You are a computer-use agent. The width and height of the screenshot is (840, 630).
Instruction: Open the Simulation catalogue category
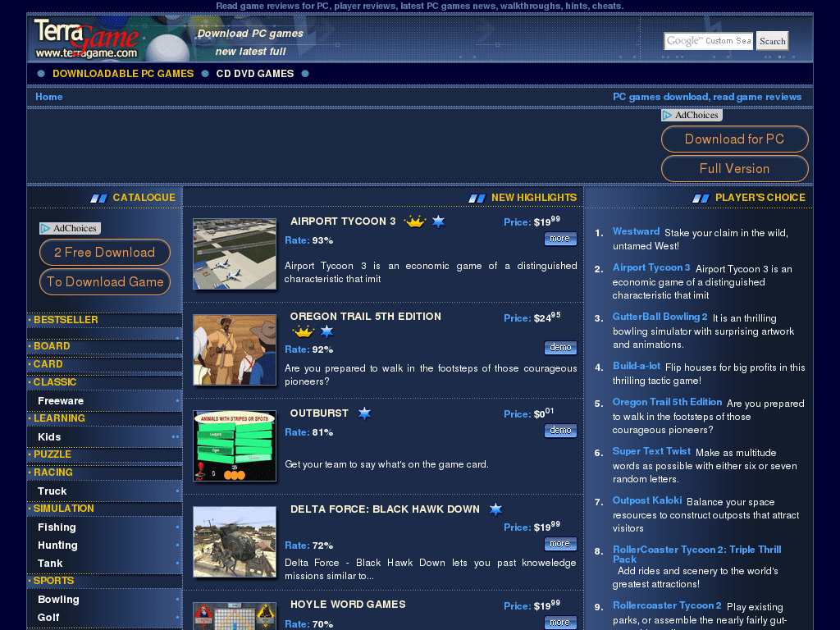click(x=63, y=509)
